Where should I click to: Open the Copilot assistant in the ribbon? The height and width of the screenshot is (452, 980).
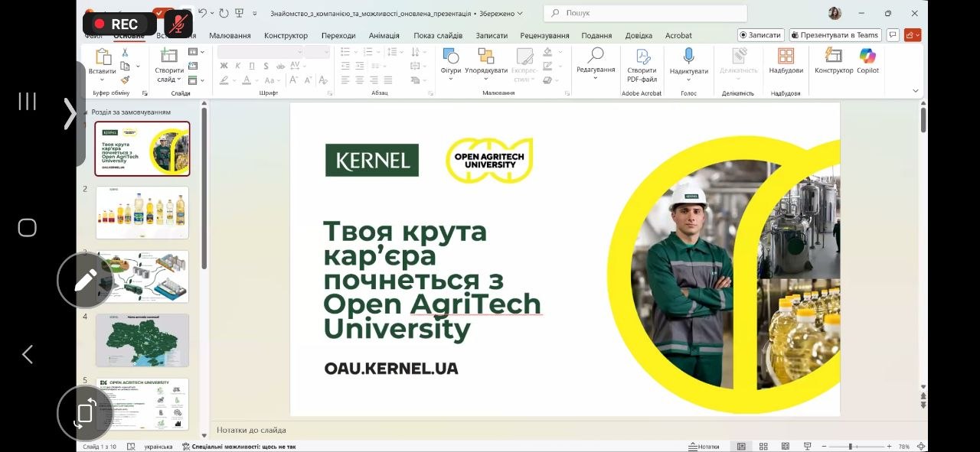click(867, 61)
